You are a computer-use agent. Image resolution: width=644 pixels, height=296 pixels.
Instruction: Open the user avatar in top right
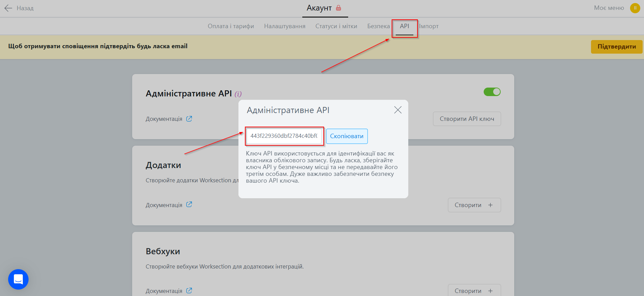point(635,8)
